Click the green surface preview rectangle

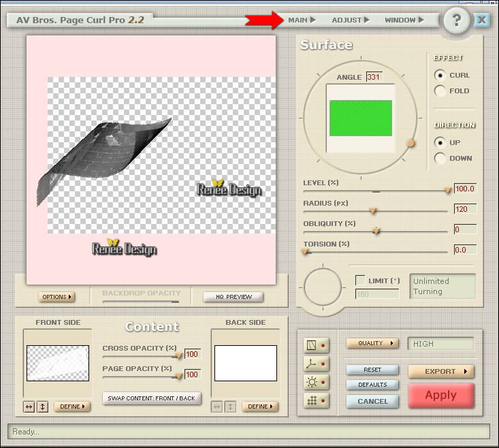(x=361, y=118)
